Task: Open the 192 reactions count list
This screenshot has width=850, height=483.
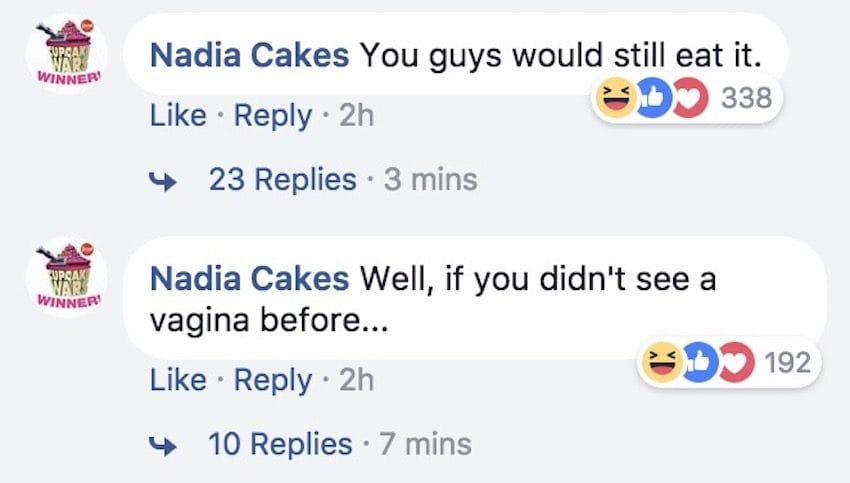Action: (x=788, y=362)
